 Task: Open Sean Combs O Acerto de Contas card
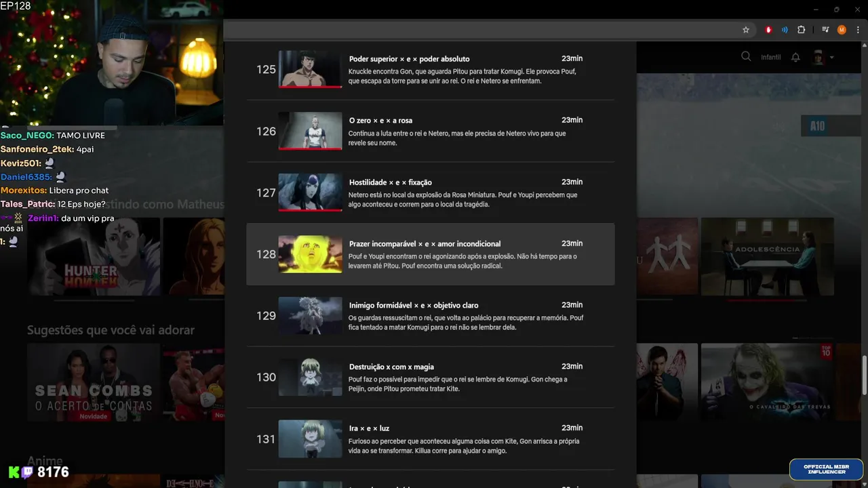[x=94, y=382]
